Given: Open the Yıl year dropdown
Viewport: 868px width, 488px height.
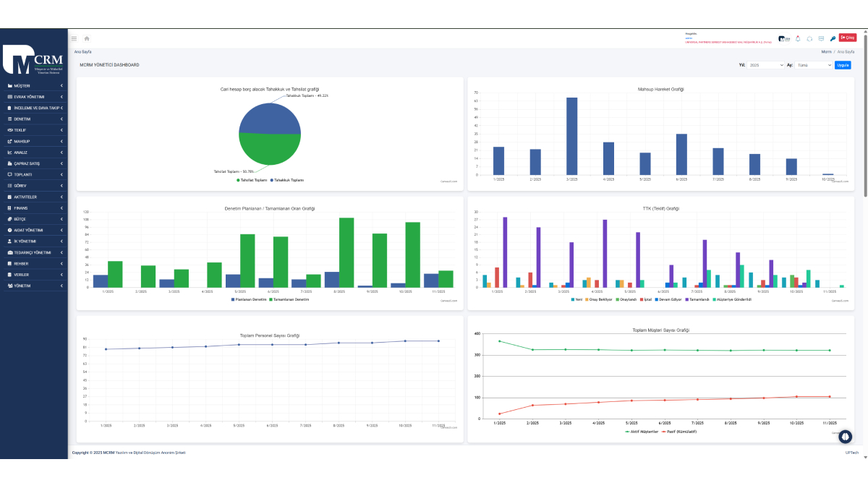Looking at the screenshot, I should 766,65.
